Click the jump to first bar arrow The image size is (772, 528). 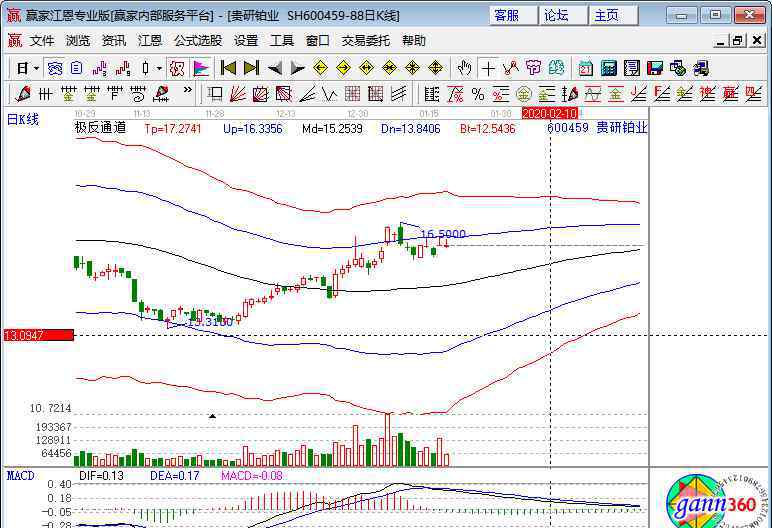point(228,68)
